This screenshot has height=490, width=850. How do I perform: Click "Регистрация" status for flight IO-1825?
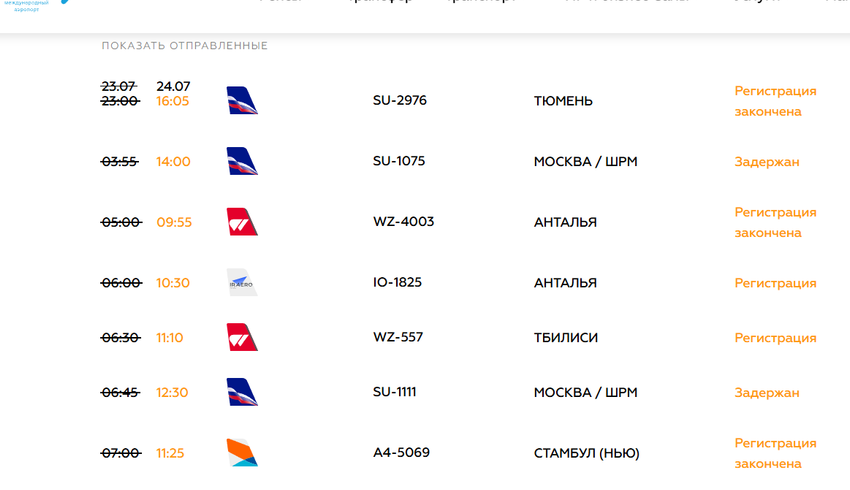point(775,283)
